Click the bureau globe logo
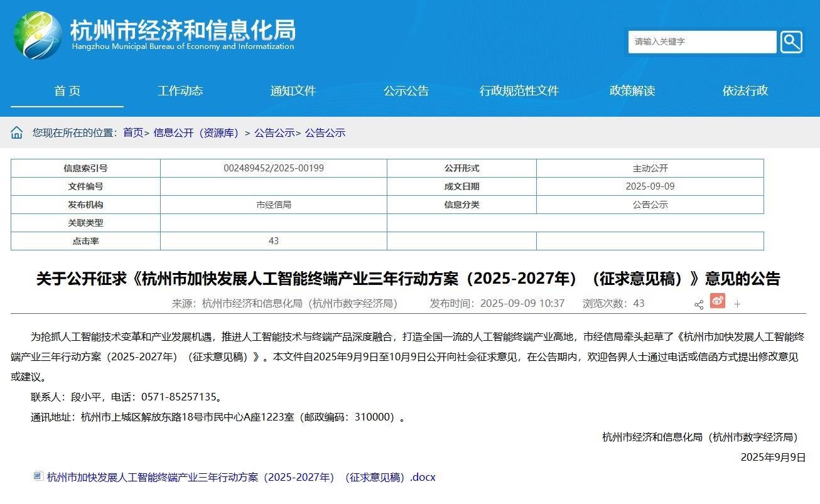 point(35,35)
